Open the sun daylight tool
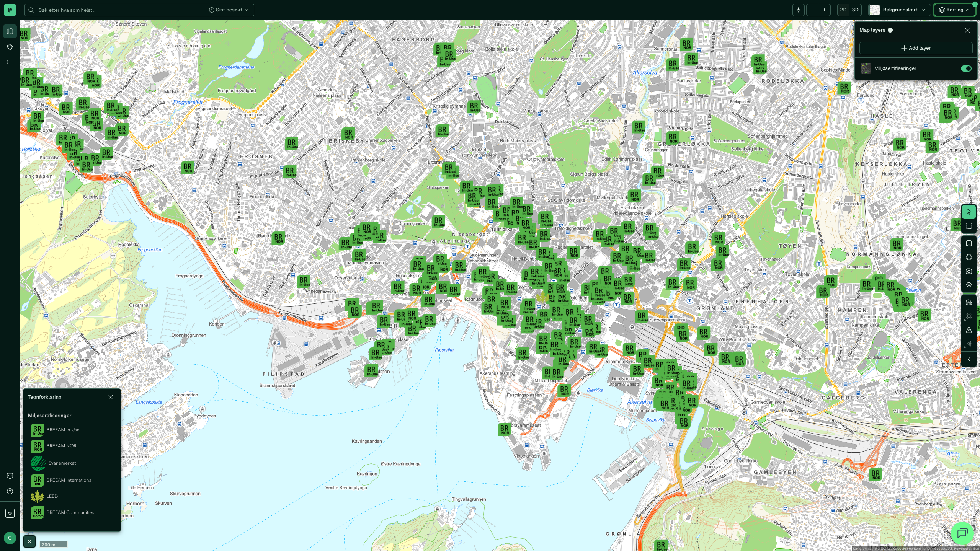 969,316
